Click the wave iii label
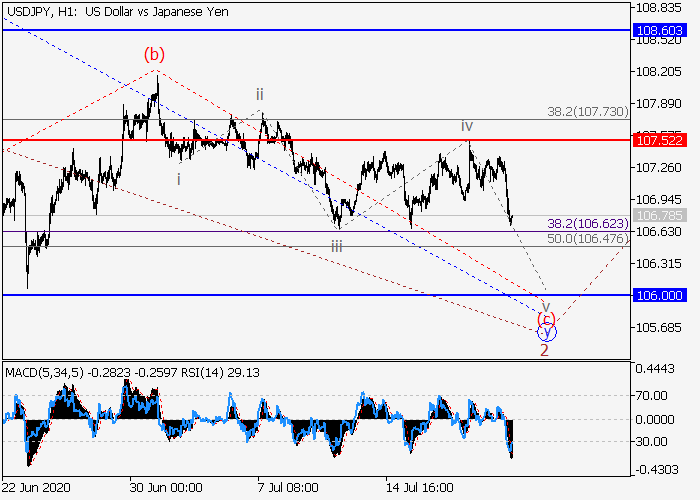The width and height of the screenshot is (700, 500). tap(339, 242)
